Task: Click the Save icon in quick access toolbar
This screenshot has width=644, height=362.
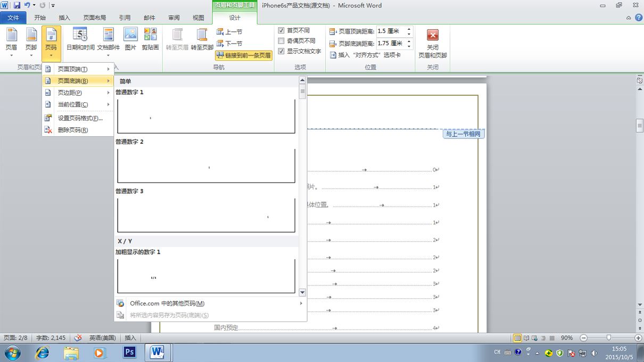Action: 16,5
